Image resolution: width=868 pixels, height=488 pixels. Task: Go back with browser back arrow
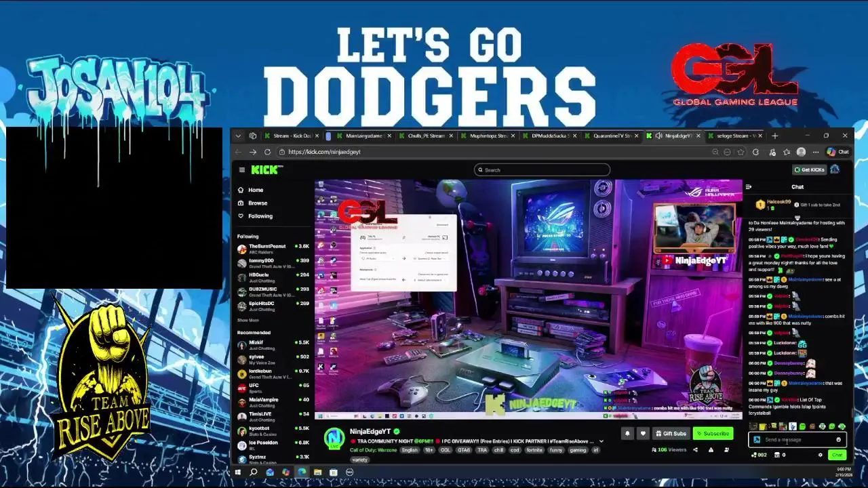(238, 152)
